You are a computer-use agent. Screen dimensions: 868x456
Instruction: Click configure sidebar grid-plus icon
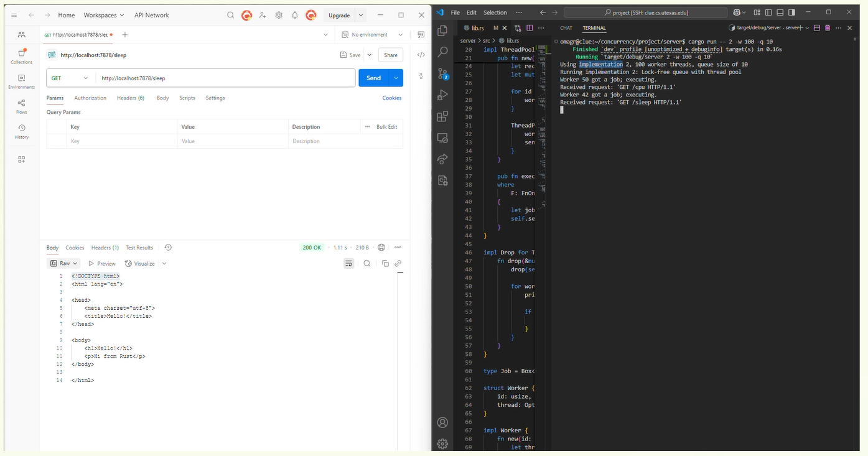(x=22, y=159)
